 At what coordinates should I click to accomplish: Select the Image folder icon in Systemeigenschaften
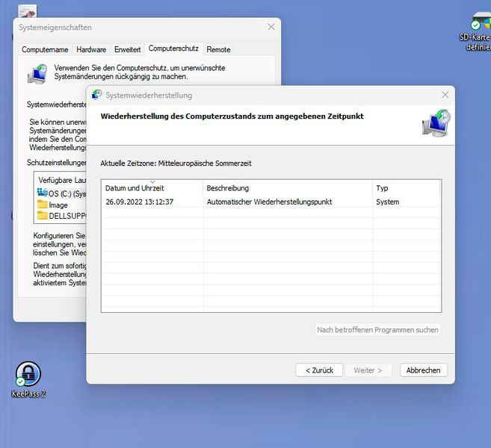point(42,205)
